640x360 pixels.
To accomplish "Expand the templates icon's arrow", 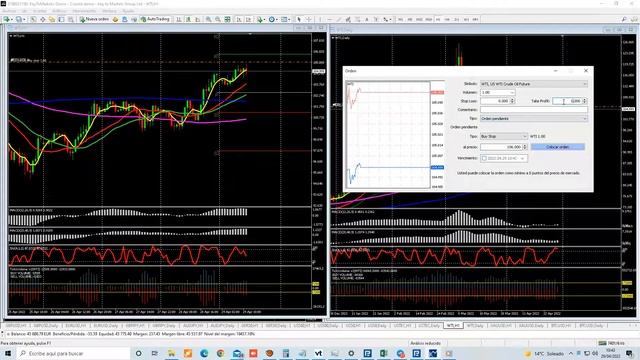I will coord(289,19).
